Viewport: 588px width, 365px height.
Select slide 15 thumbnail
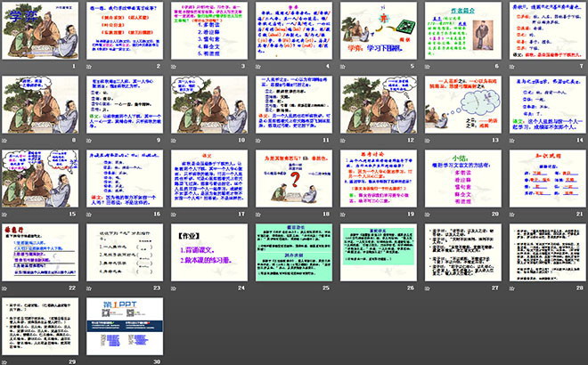[x=40, y=179]
